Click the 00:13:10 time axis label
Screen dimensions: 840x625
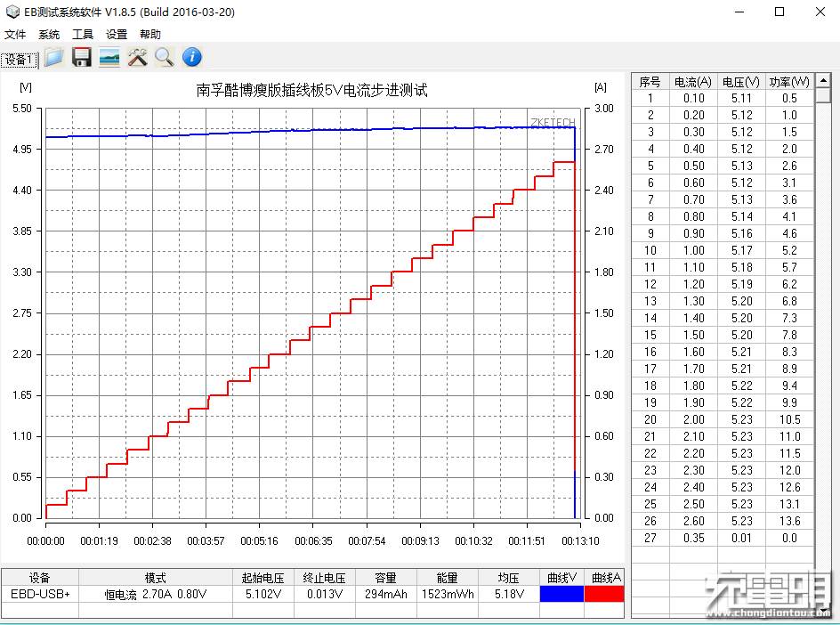pyautogui.click(x=580, y=541)
